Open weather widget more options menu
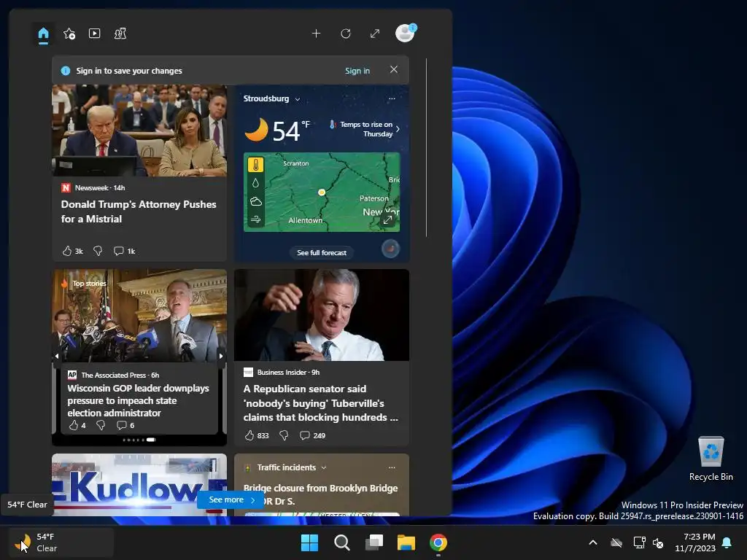 pos(392,98)
